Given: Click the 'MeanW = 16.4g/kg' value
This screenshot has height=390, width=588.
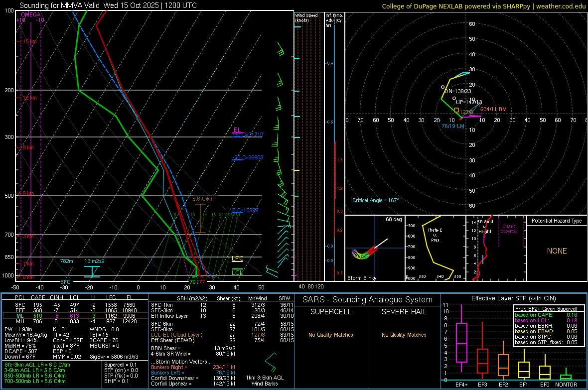Looking at the screenshot, I should (26, 335).
